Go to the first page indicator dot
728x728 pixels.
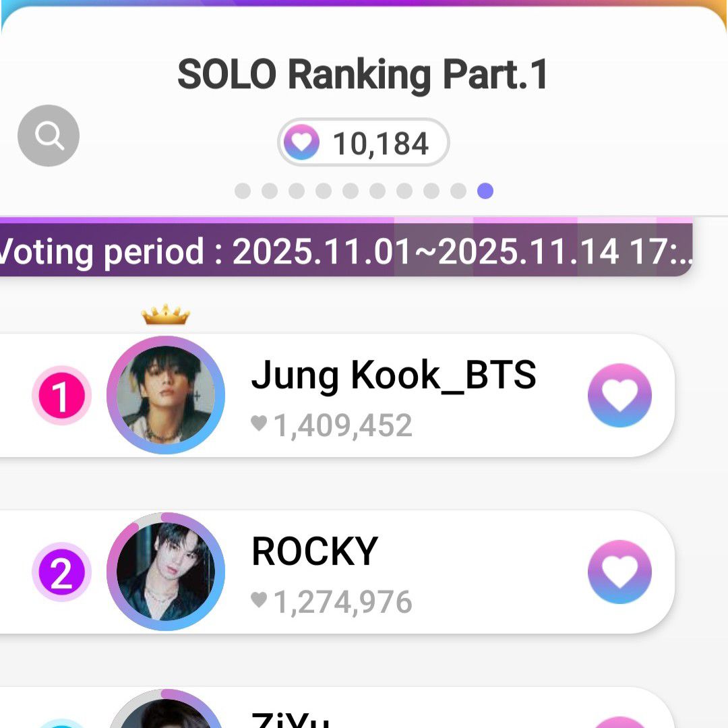point(243,191)
